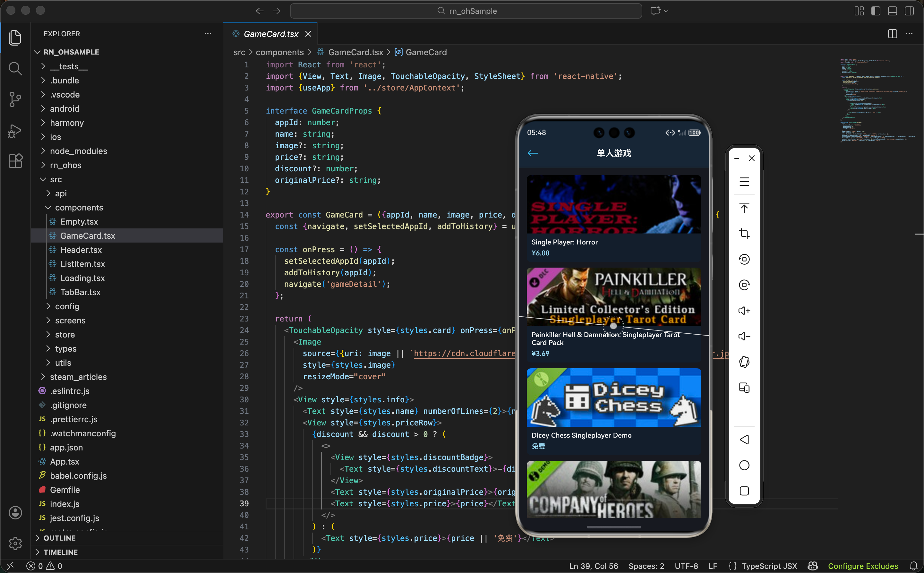This screenshot has height=573, width=924.
Task: Open Header.tsx from the explorer
Action: pyautogui.click(x=81, y=250)
